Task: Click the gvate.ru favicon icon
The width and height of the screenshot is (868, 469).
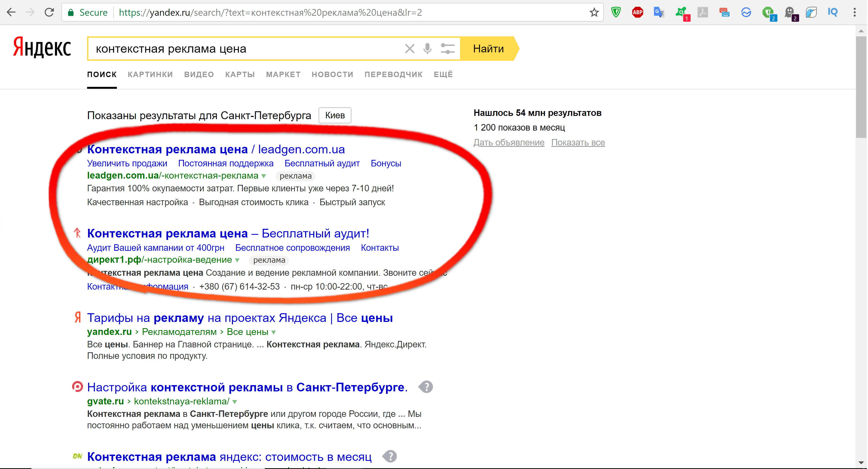Action: click(x=77, y=387)
